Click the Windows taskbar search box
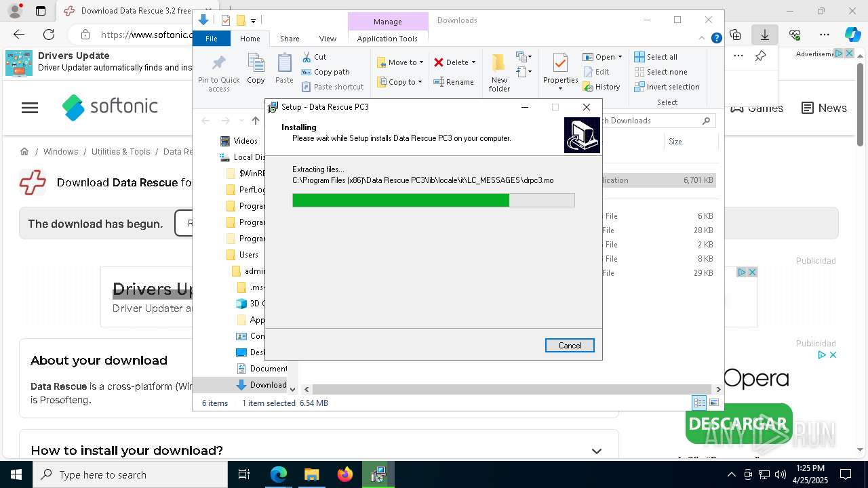The image size is (868, 488). (130, 474)
